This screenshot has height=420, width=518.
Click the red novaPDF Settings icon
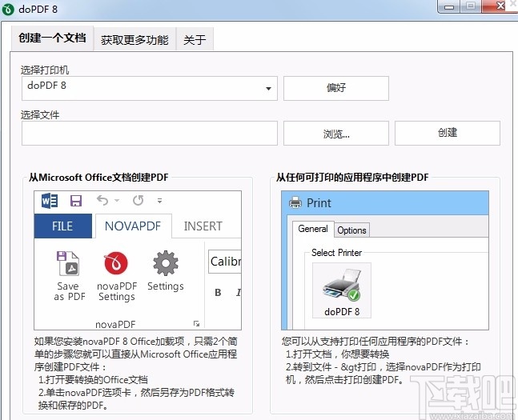click(116, 263)
